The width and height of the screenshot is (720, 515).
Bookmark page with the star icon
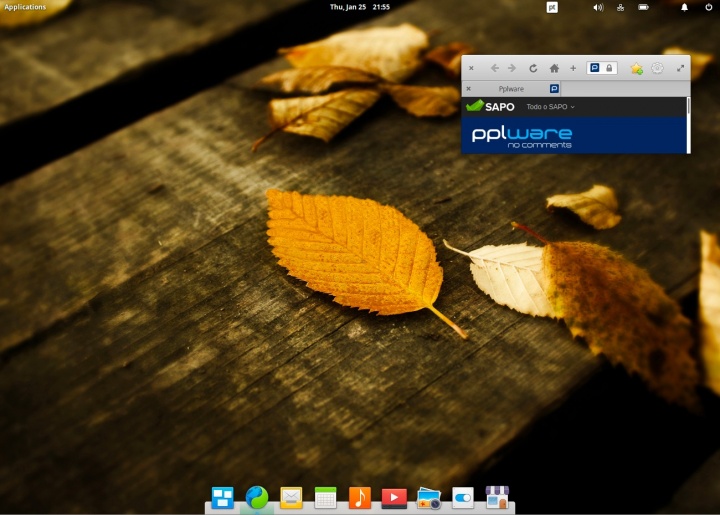pos(636,69)
